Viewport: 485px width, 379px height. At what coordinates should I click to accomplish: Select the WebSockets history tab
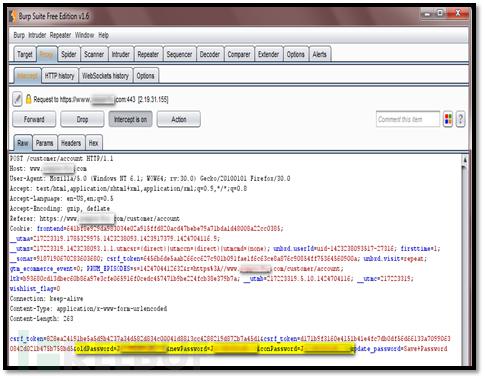click(x=105, y=76)
